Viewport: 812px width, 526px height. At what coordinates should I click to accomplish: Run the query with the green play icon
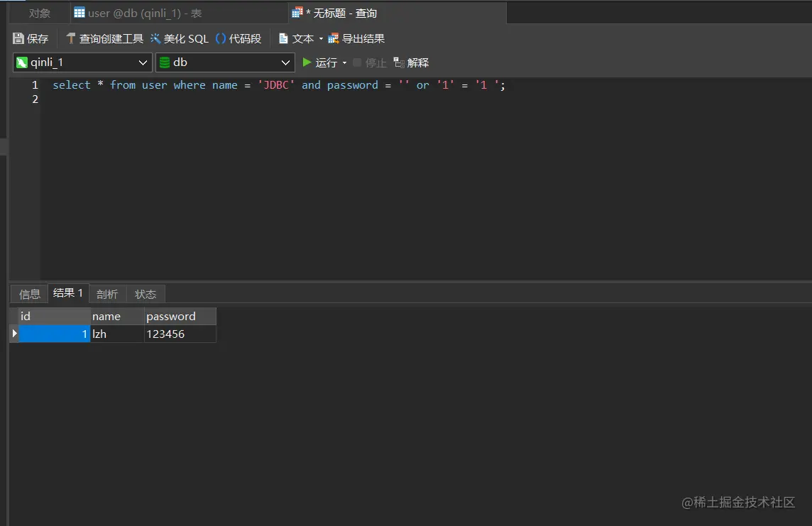[307, 62]
